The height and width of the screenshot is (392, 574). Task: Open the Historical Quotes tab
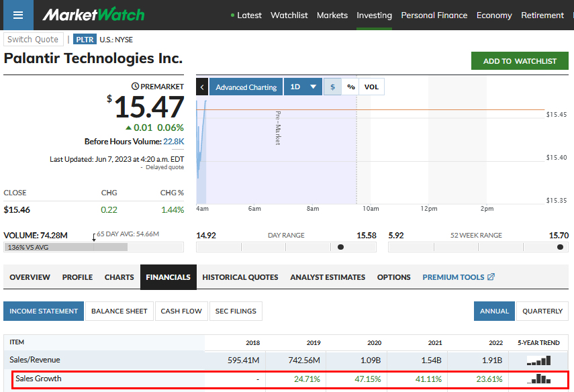click(x=240, y=277)
